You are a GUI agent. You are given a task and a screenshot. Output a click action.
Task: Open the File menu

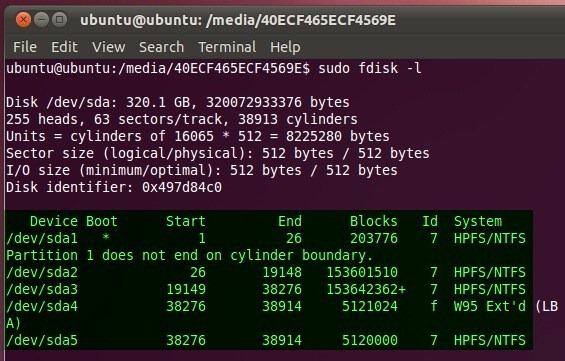coord(25,47)
